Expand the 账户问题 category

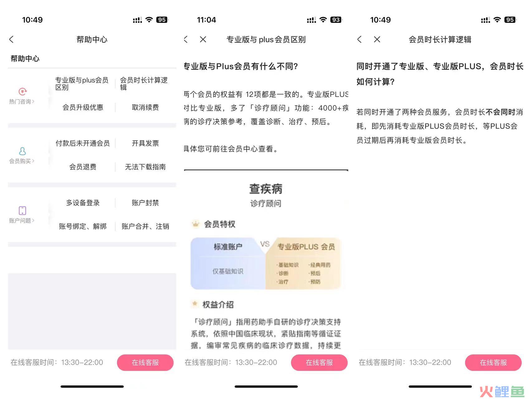pyautogui.click(x=22, y=221)
